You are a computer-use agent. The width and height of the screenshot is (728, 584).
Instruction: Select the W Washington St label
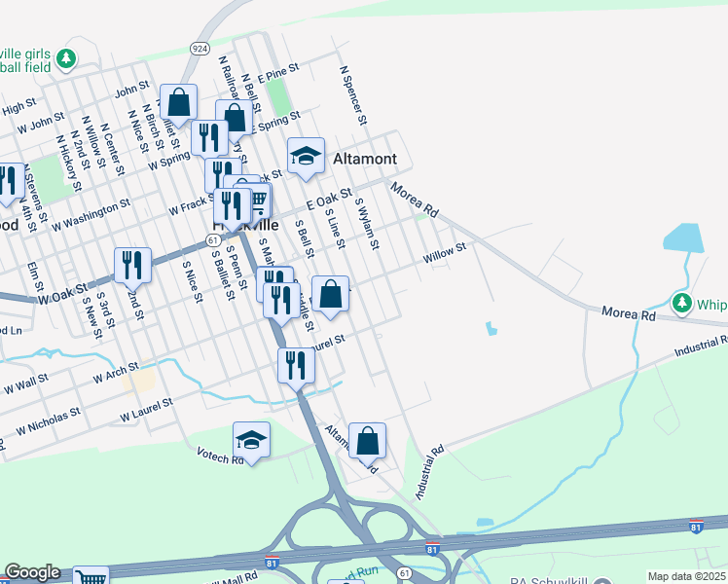[x=91, y=215]
